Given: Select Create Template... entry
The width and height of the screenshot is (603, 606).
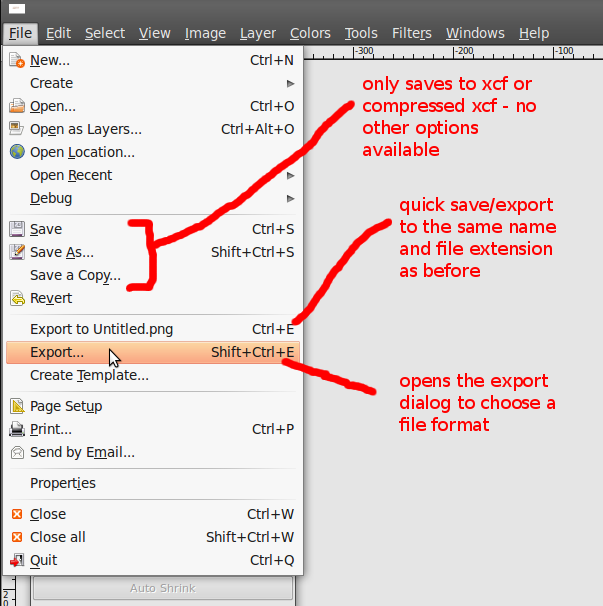Looking at the screenshot, I should [153, 375].
